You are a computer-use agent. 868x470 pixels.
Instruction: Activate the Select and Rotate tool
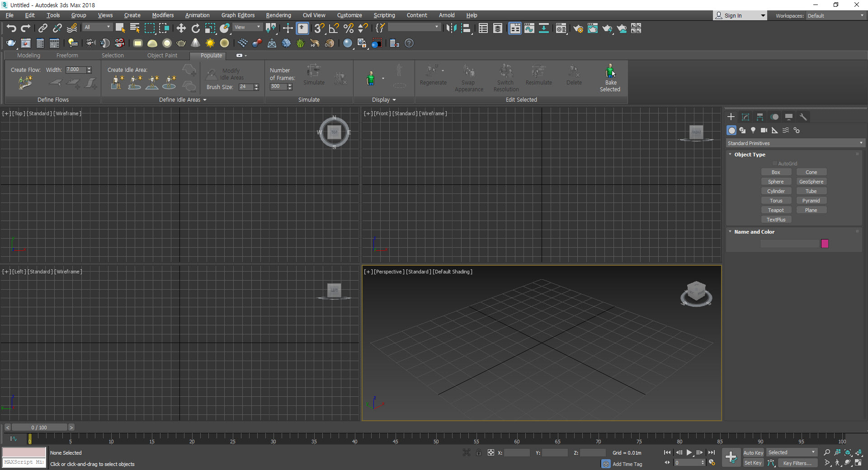(x=195, y=28)
